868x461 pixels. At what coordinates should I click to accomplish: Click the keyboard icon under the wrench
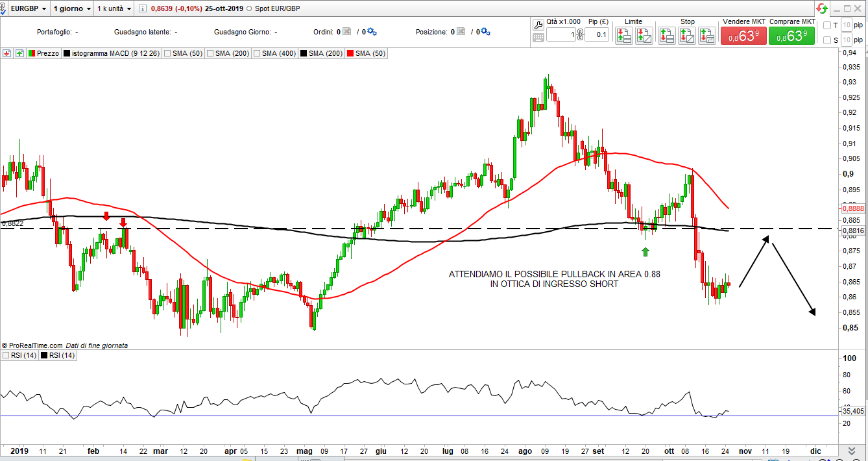point(538,38)
